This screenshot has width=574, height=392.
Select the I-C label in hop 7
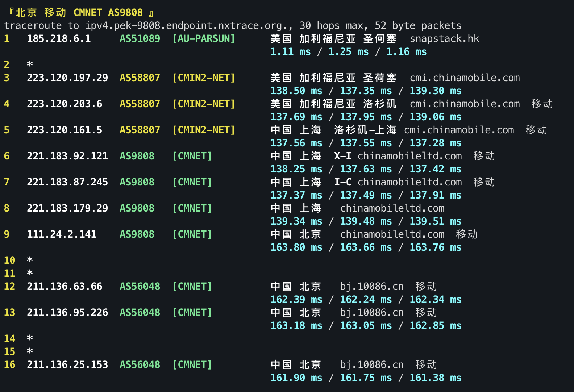point(343,182)
